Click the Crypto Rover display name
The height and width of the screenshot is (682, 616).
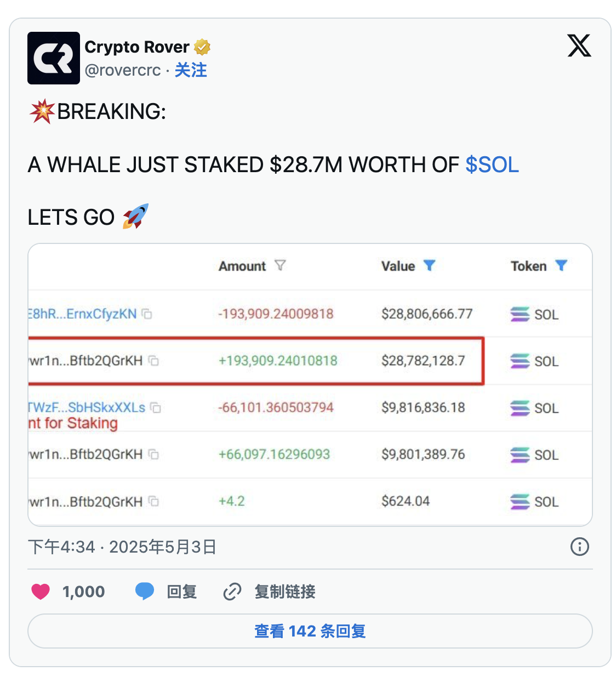136,47
